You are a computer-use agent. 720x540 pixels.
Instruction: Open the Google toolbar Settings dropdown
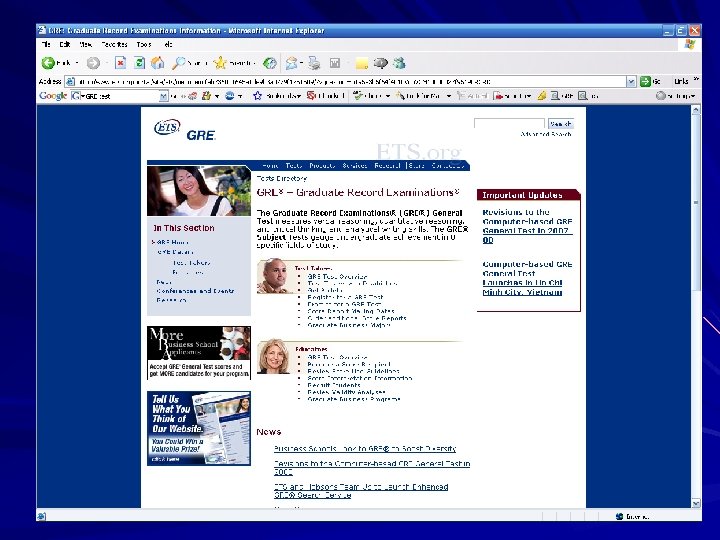(x=677, y=96)
